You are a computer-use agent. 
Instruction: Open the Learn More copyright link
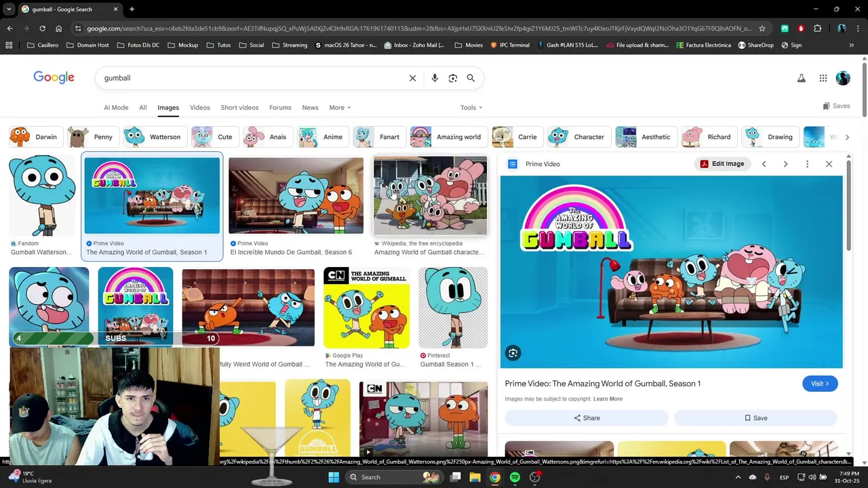(608, 399)
